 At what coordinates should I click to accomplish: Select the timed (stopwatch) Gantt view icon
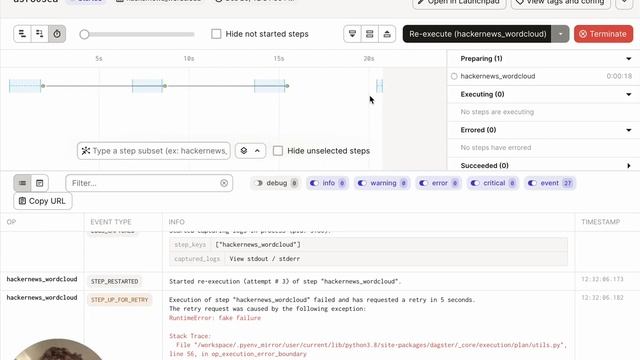(x=57, y=34)
